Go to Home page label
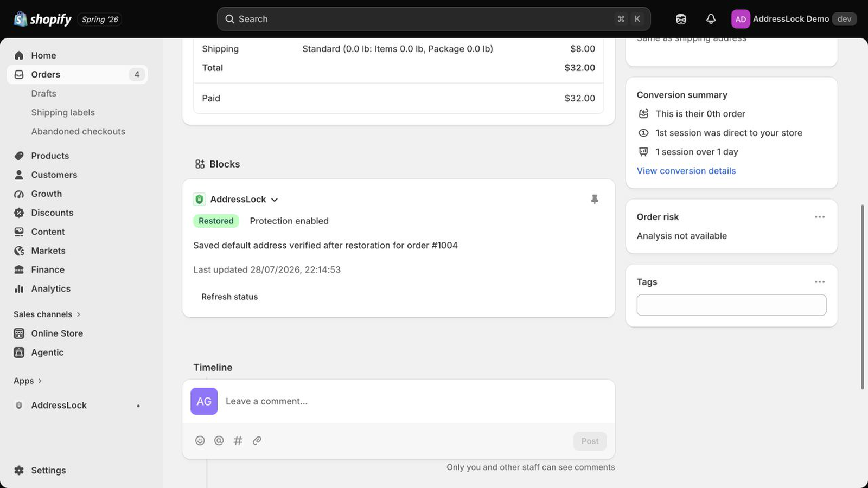Viewport: 868px width, 488px height. pos(43,55)
